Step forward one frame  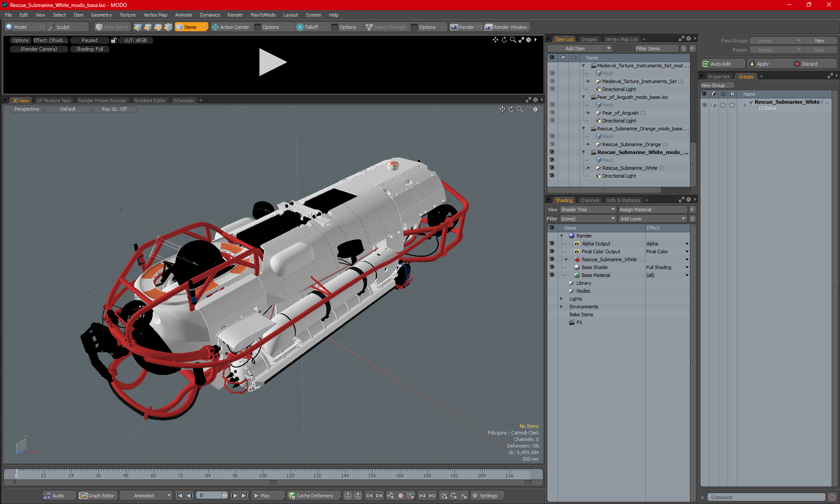[x=234, y=496]
